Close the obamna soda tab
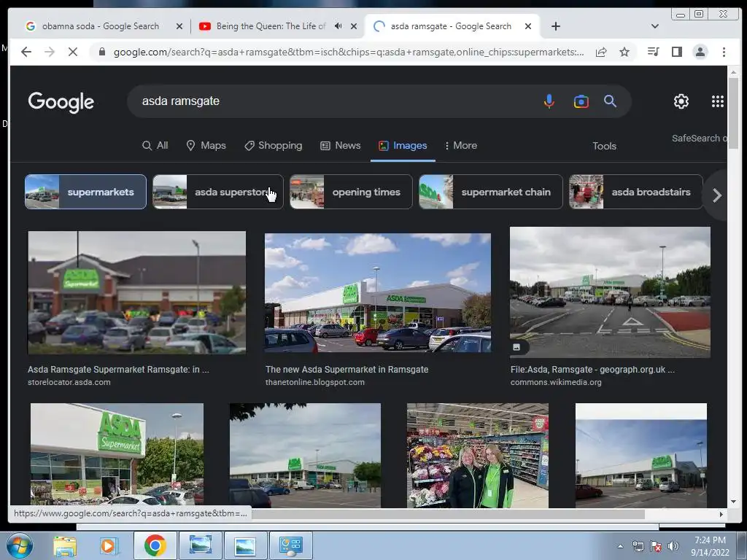The image size is (747, 560). click(179, 26)
